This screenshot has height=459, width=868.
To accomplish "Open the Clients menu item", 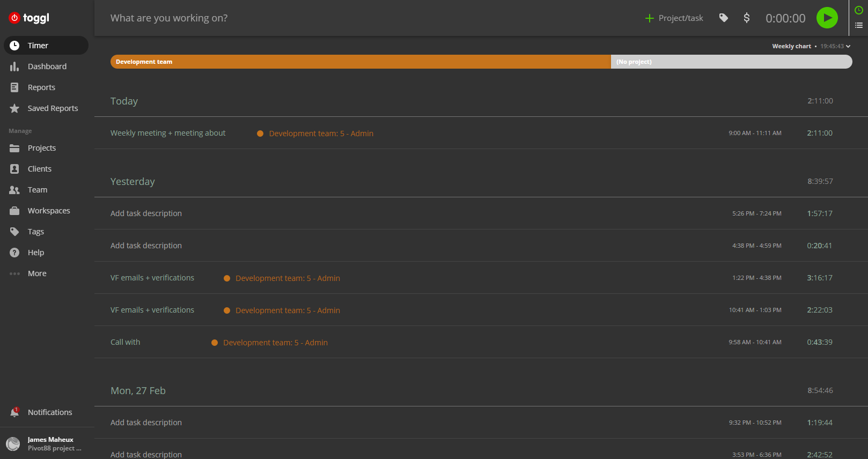I will [x=46, y=169].
